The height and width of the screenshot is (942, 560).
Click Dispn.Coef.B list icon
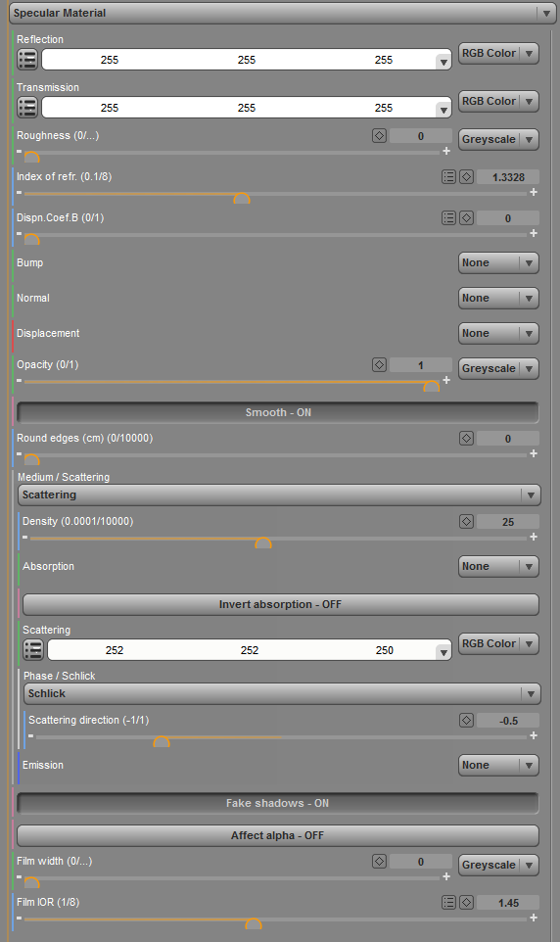click(448, 218)
